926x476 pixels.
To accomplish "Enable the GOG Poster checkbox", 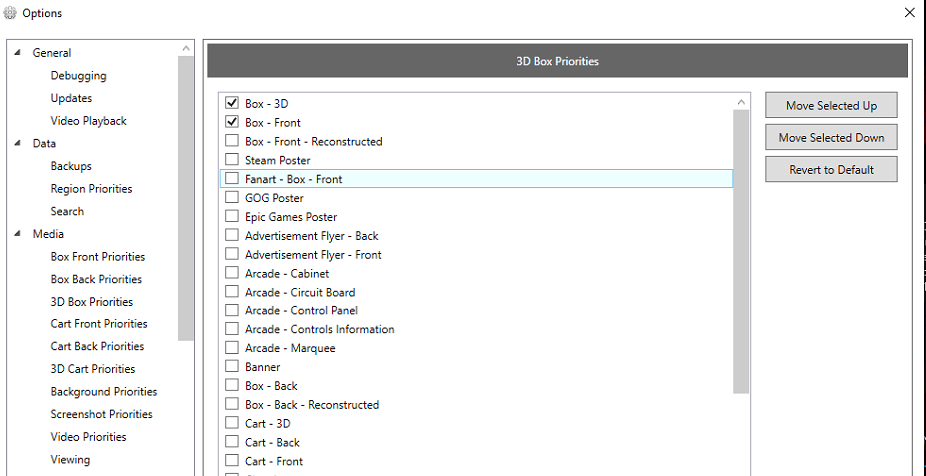I will pyautogui.click(x=232, y=198).
